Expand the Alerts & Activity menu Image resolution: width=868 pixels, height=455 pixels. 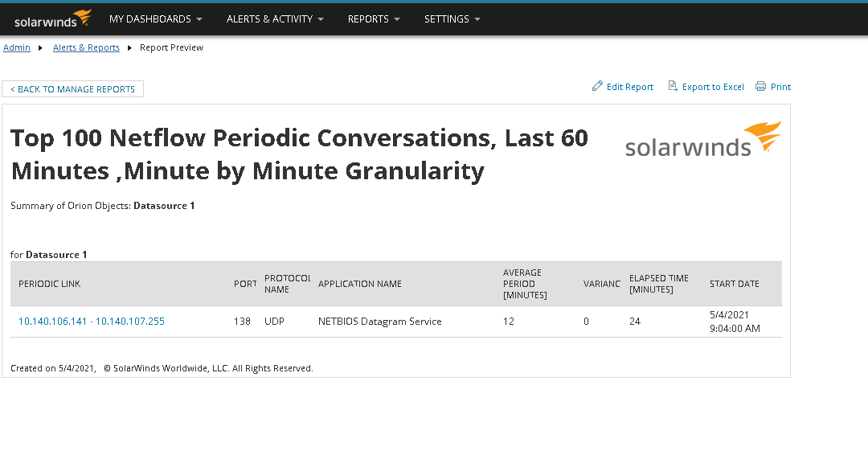click(275, 18)
